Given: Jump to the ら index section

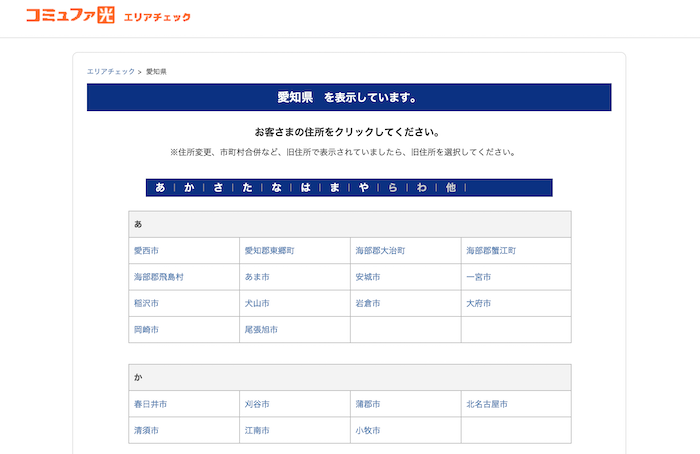Looking at the screenshot, I should click(x=393, y=187).
